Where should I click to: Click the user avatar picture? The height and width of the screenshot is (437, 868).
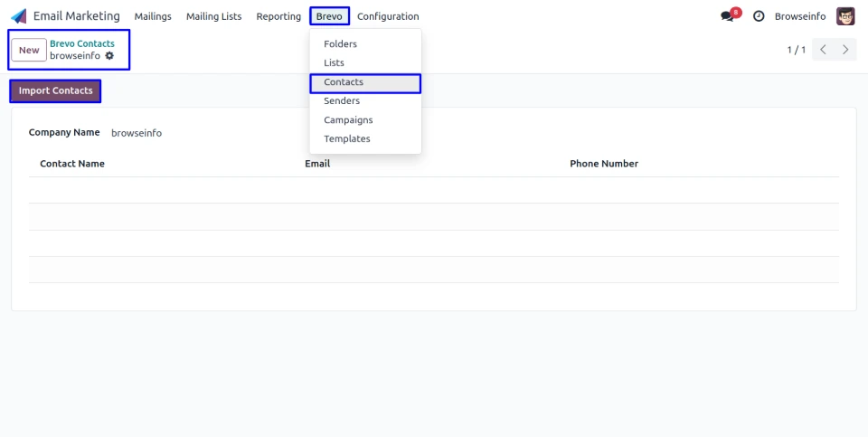tap(845, 16)
